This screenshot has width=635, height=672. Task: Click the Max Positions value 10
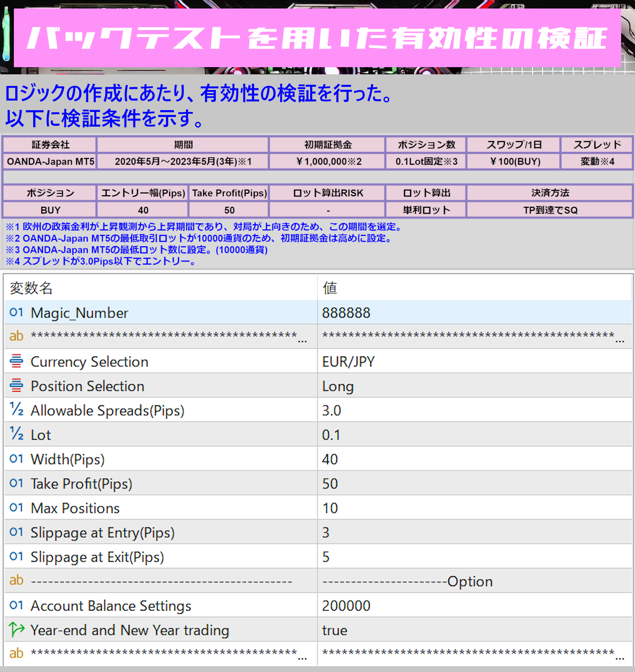click(x=330, y=508)
